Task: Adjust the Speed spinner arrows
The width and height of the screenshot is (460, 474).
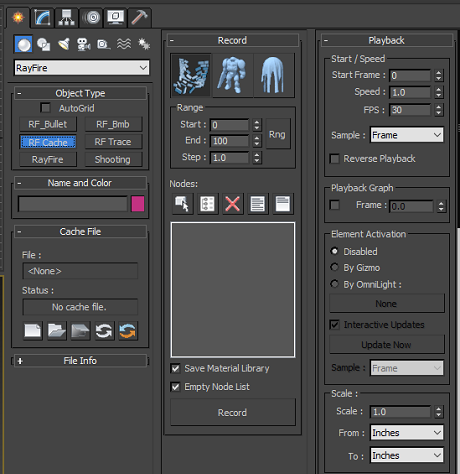Action: coord(439,92)
